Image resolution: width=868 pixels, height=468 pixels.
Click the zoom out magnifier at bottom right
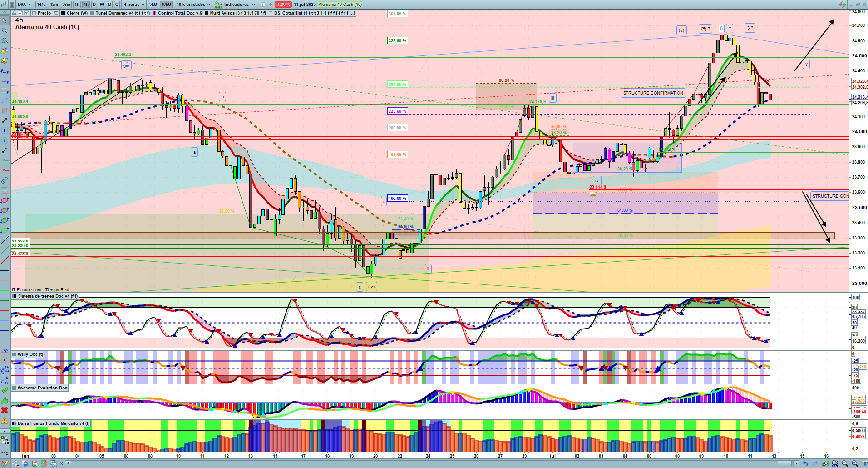tap(845, 463)
